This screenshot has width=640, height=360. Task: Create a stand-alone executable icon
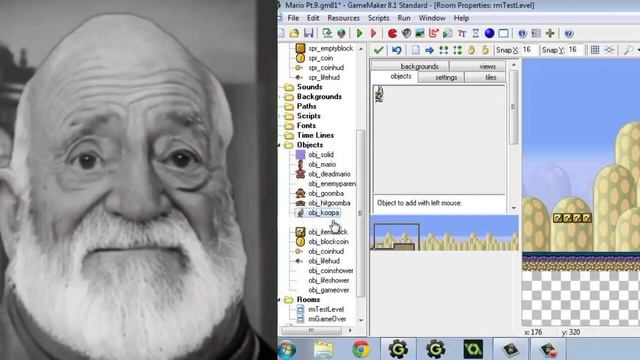click(x=327, y=33)
